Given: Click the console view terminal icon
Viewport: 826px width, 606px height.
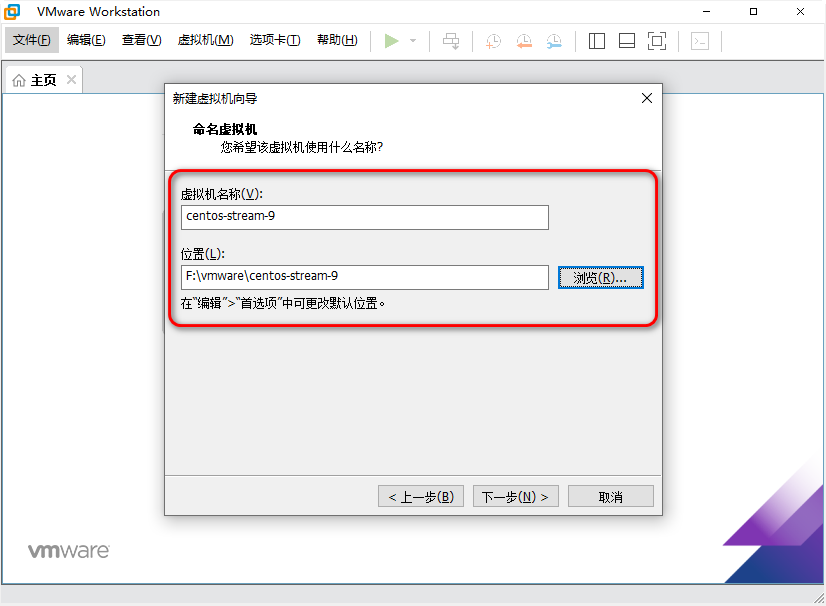Looking at the screenshot, I should (700, 41).
